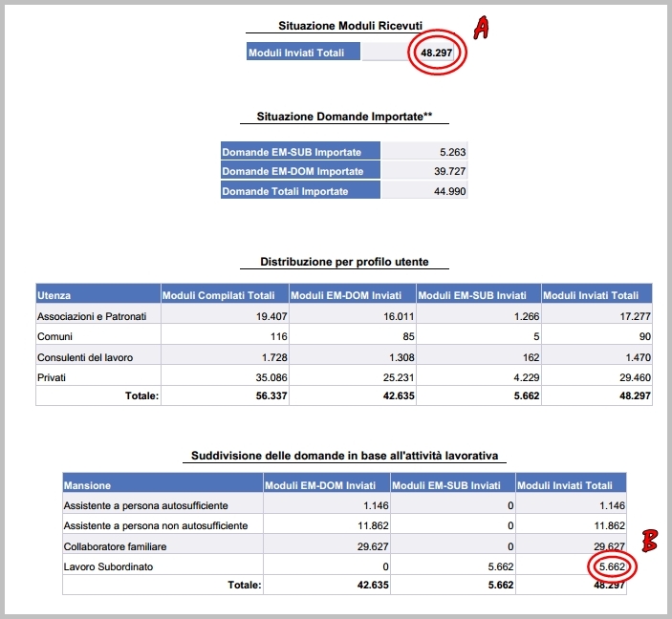Select the "Associazioni e Patronati" row label
672x619 pixels.
91,316
